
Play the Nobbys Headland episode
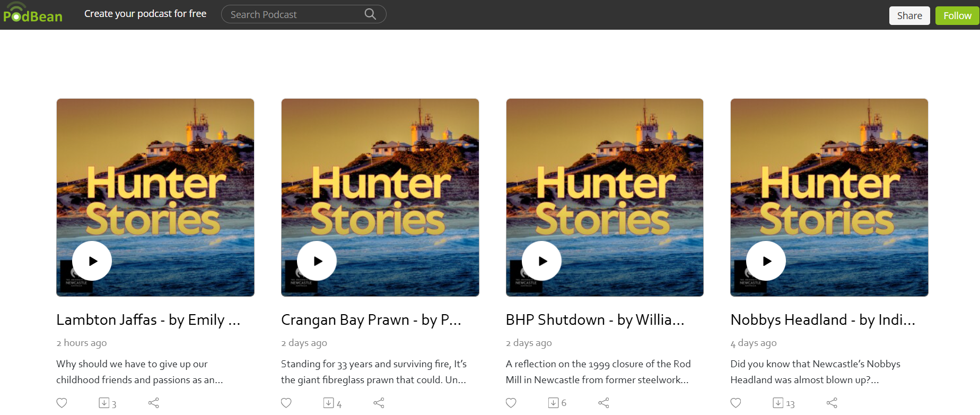coord(766,261)
